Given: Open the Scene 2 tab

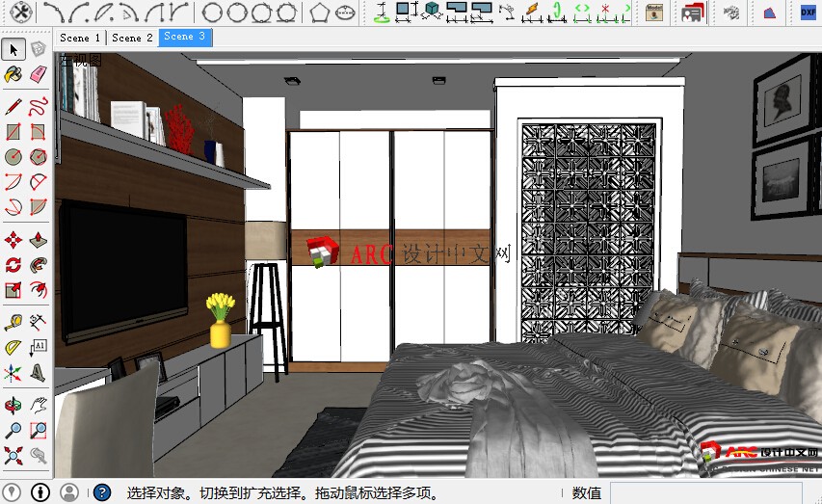Looking at the screenshot, I should 132,38.
